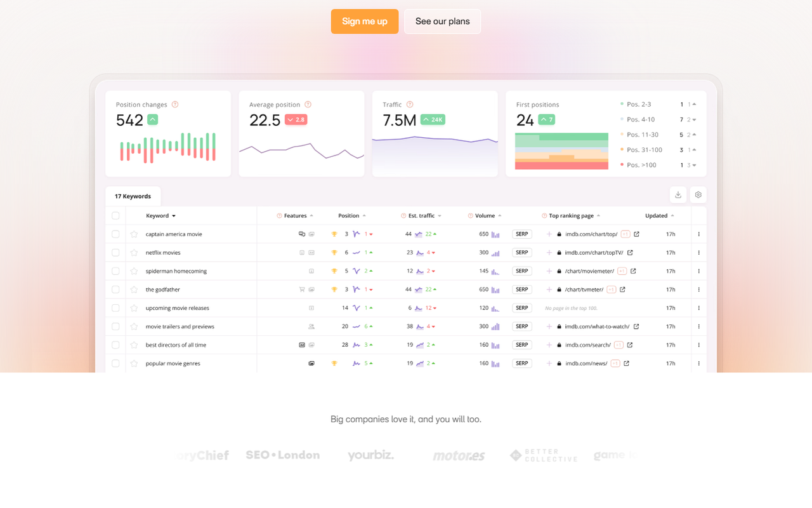Click volume chart icon for upcoming movie releases
812x508 pixels.
coord(495,308)
